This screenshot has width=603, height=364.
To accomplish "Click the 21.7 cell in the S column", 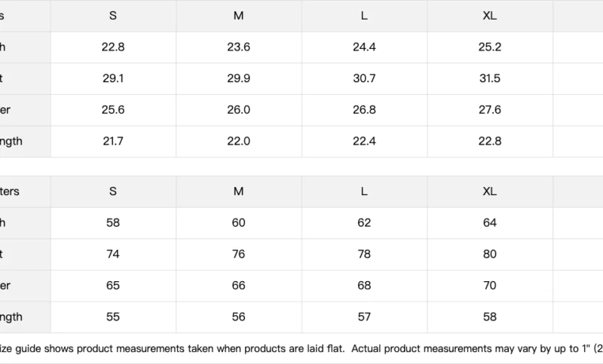I will coord(113,141).
